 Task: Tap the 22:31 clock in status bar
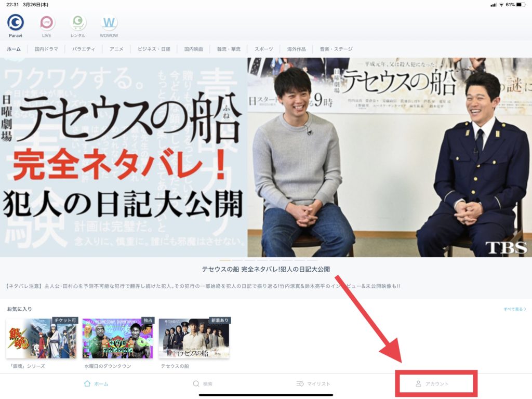pos(12,5)
